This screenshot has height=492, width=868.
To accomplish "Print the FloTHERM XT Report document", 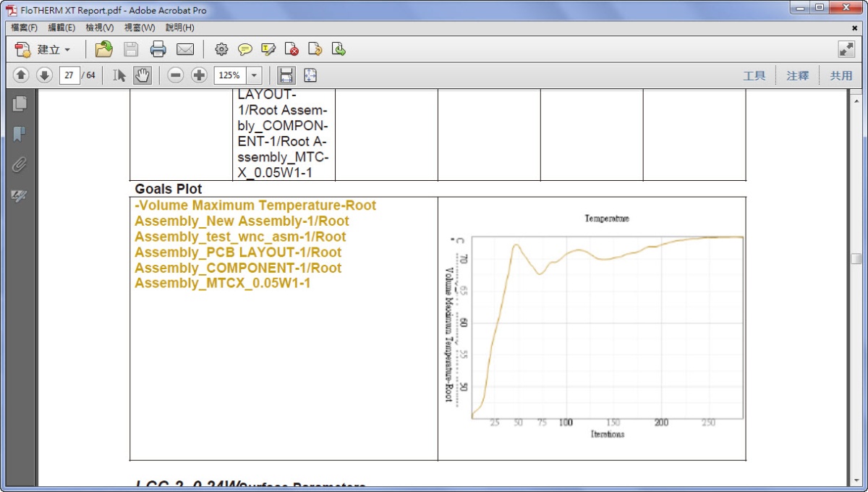I will pyautogui.click(x=158, y=49).
